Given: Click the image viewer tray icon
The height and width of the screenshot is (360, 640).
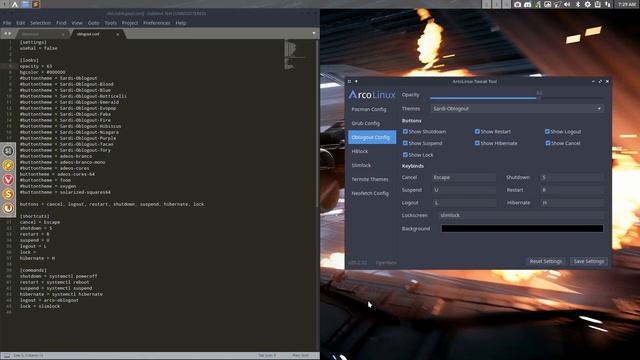Looking at the screenshot, I should click(547, 4).
